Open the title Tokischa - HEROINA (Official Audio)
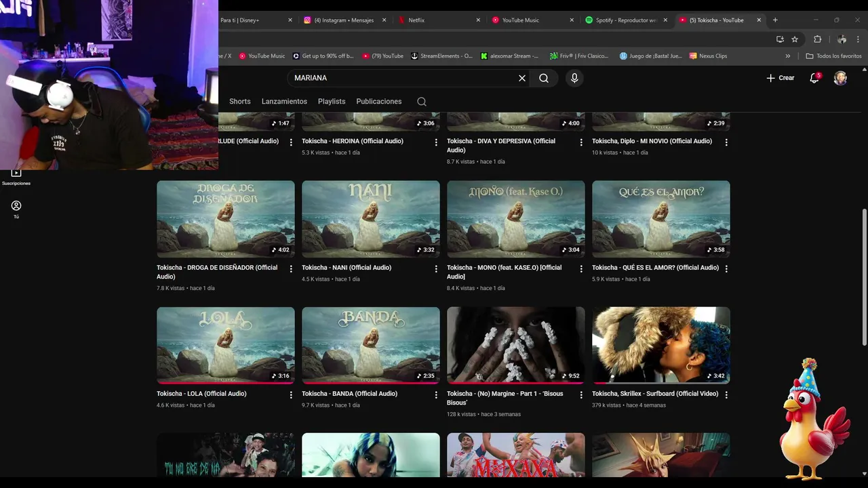The width and height of the screenshot is (868, 488). click(x=353, y=141)
